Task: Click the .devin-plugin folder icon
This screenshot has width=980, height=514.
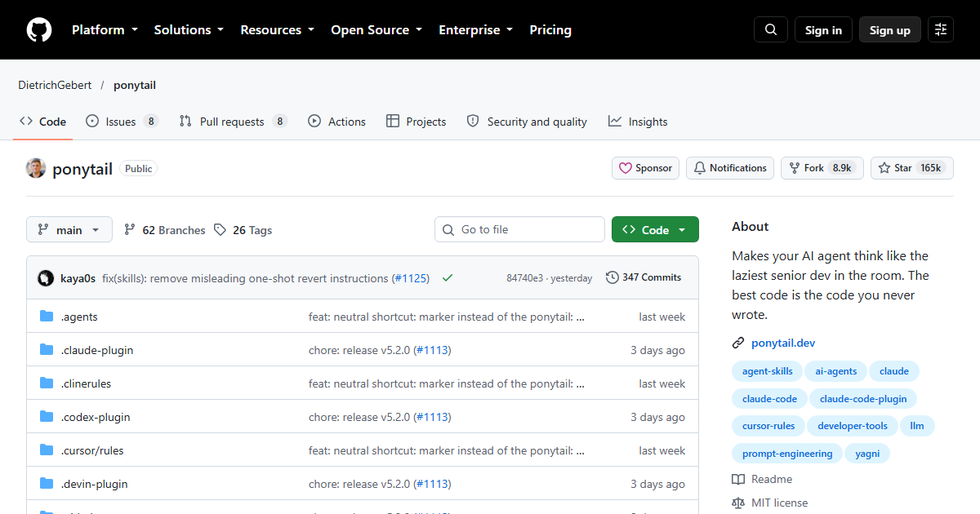Action: point(47,484)
